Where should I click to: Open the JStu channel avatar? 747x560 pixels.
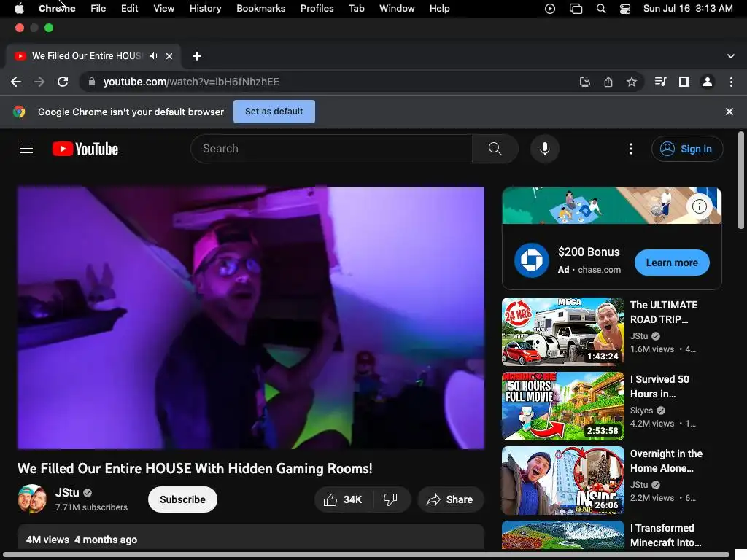[x=32, y=499]
